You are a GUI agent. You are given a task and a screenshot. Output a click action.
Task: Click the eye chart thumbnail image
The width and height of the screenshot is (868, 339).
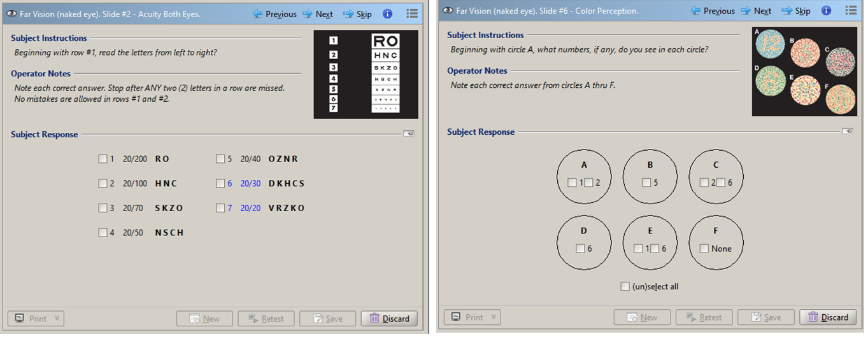(366, 74)
